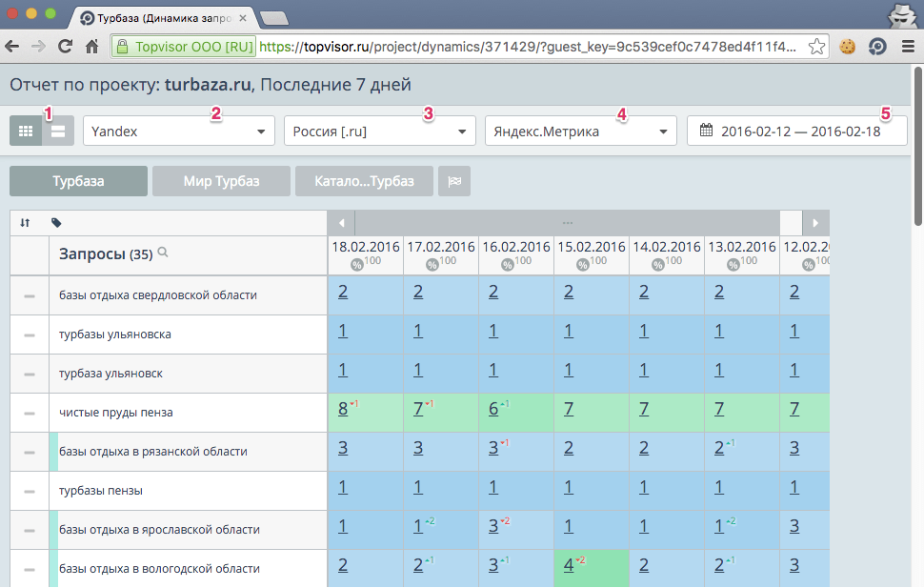Open 18.02.2016 position for рязанской области

pyautogui.click(x=343, y=448)
